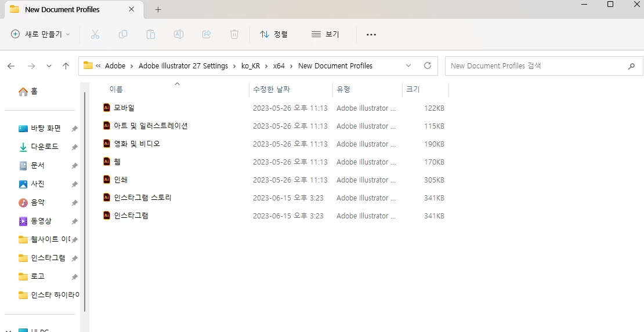Click the Cut scissors icon

(x=95, y=34)
